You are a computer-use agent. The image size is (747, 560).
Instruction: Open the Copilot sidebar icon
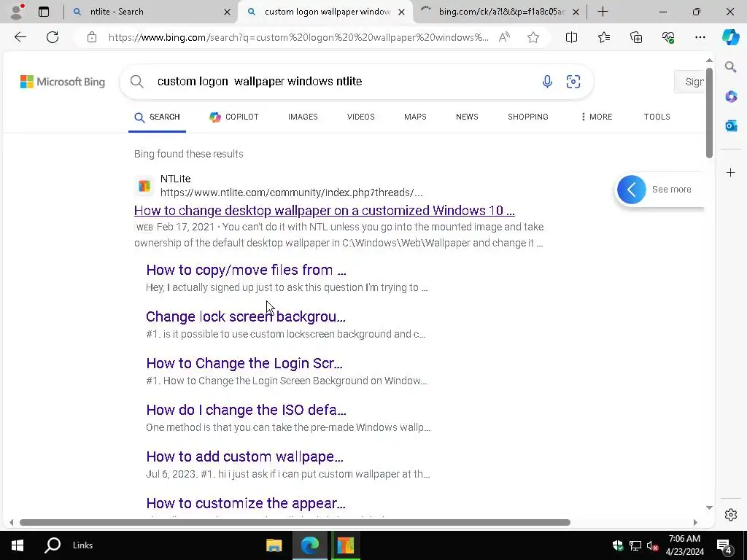(730, 37)
